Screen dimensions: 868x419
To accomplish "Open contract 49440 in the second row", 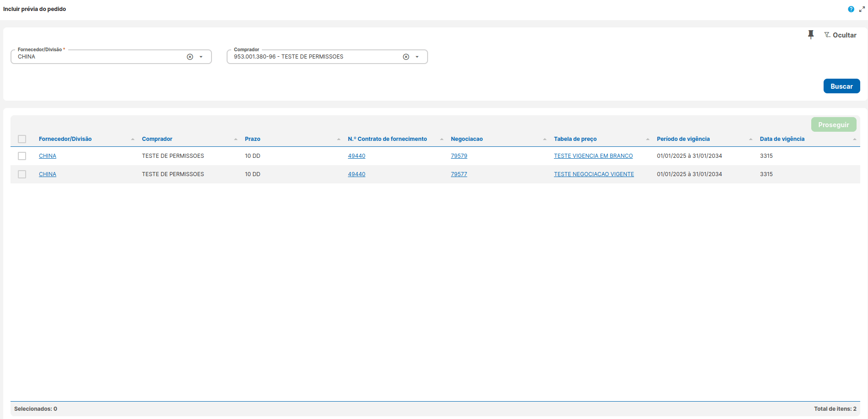I will coord(357,174).
